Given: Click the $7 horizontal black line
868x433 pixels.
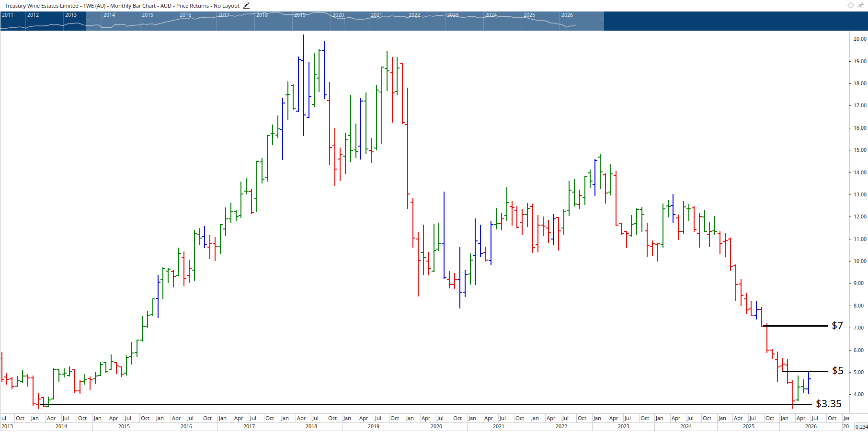Looking at the screenshot, I should (x=795, y=326).
